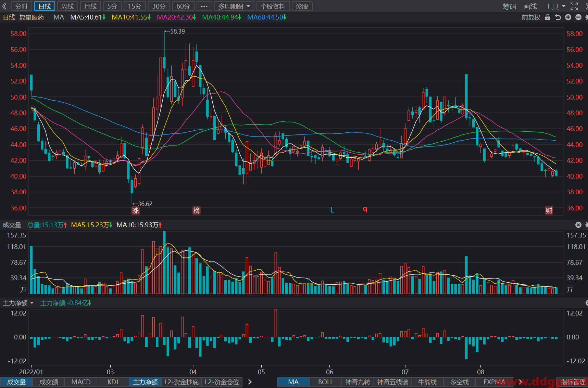The height and width of the screenshot is (388, 588).
Task: Enter fullscreen with the expand arrows icon
Action: point(574,6)
